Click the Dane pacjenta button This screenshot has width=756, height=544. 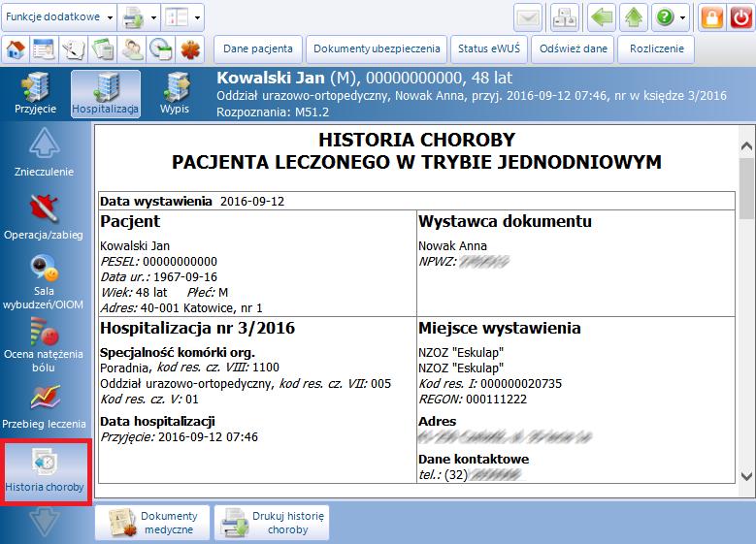point(258,49)
